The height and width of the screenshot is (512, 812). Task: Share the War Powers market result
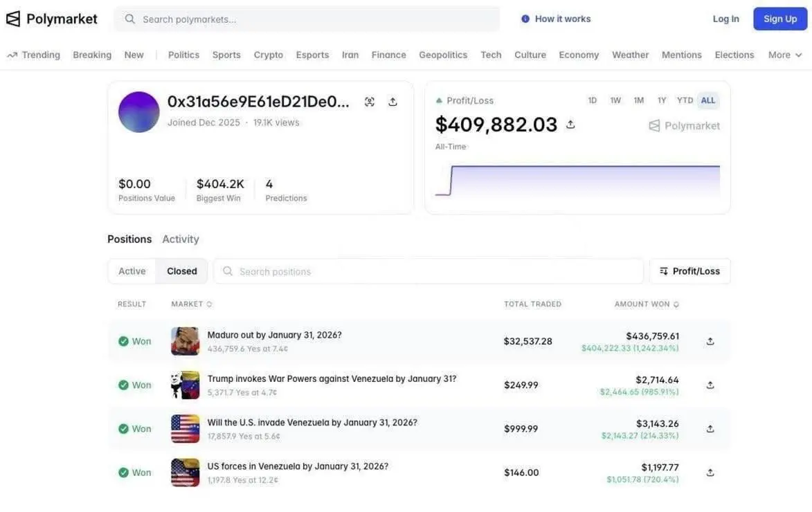click(x=710, y=385)
